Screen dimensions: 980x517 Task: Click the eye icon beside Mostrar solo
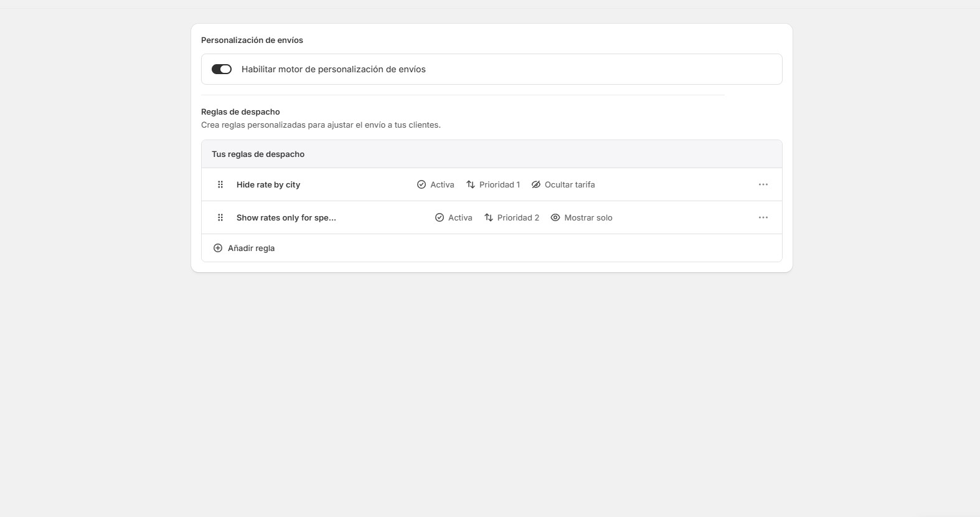coord(555,217)
